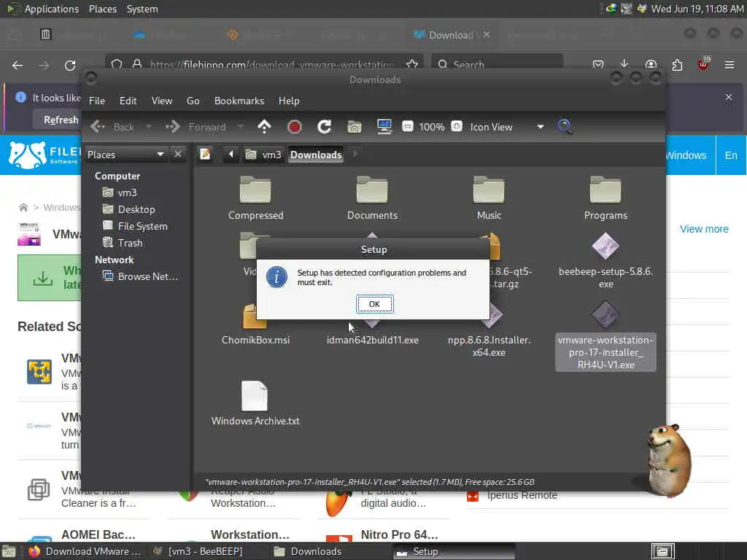The height and width of the screenshot is (560, 747).
Task: Select the Downloads path button
Action: coord(316,155)
